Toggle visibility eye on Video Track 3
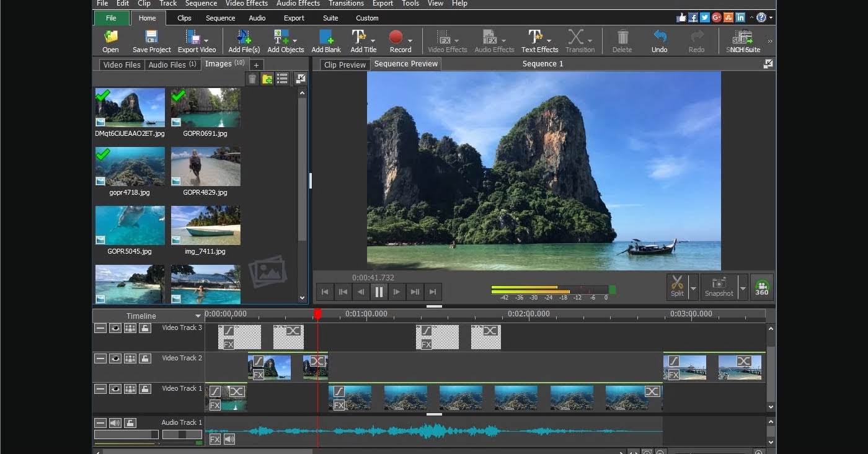This screenshot has height=454, width=868. (115, 328)
